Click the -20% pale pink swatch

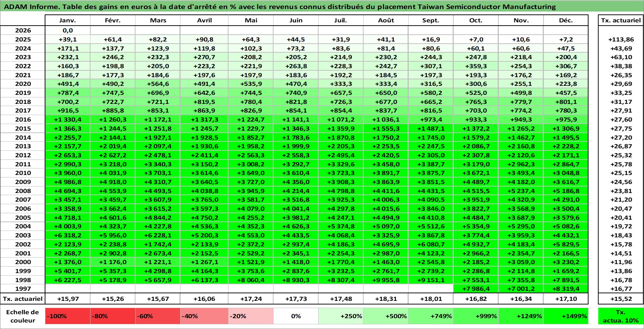251,316
